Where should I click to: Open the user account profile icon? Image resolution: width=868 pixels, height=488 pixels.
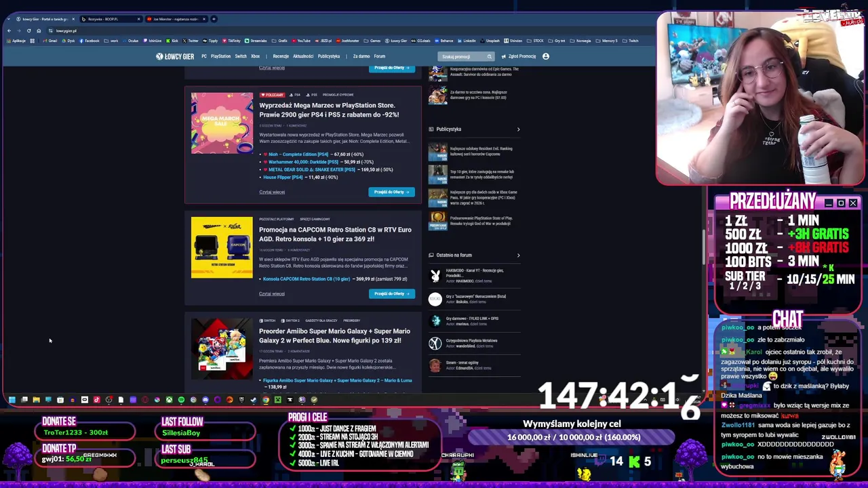click(546, 56)
